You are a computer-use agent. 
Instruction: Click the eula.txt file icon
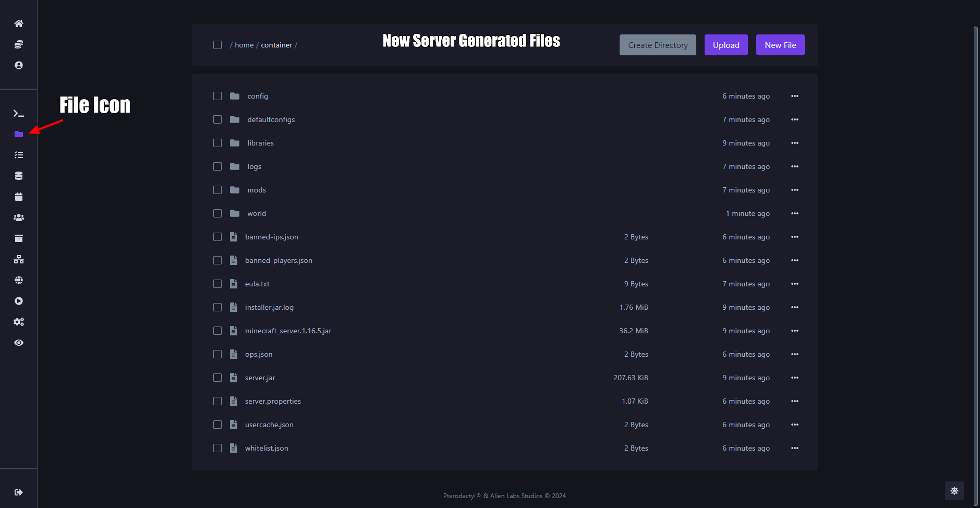(x=234, y=284)
